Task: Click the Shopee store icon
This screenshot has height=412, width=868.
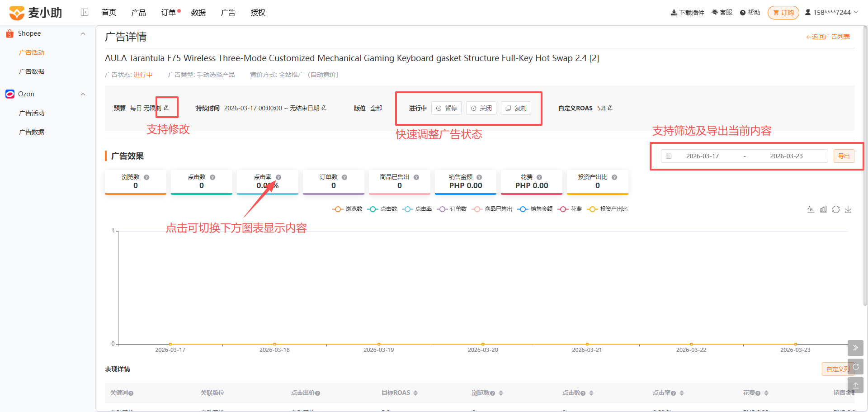Action: 10,33
